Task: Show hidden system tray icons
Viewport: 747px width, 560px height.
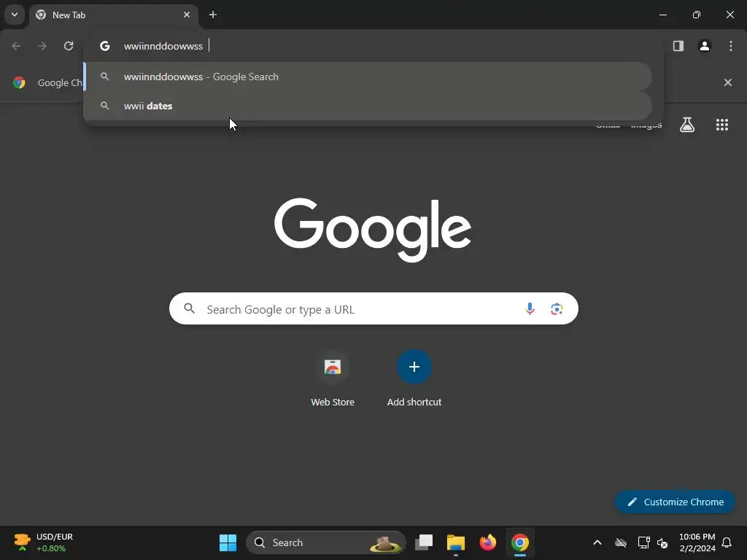Action: [597, 542]
